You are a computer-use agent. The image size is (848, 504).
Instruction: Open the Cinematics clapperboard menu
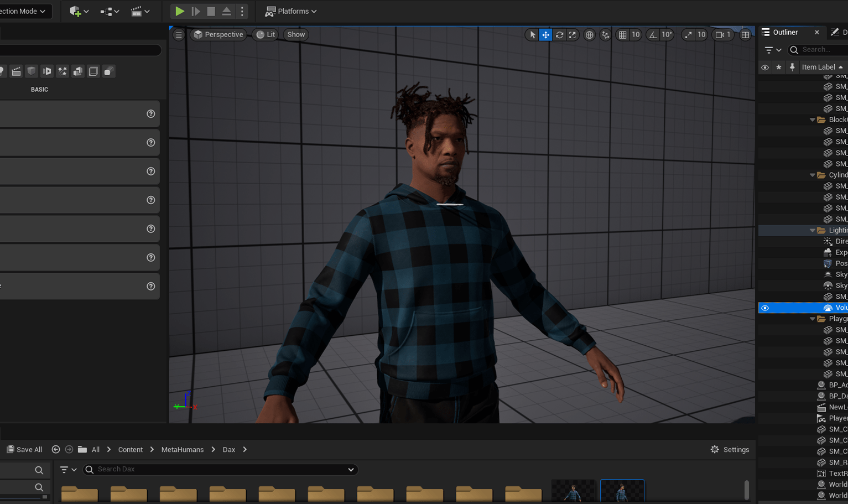click(x=140, y=11)
